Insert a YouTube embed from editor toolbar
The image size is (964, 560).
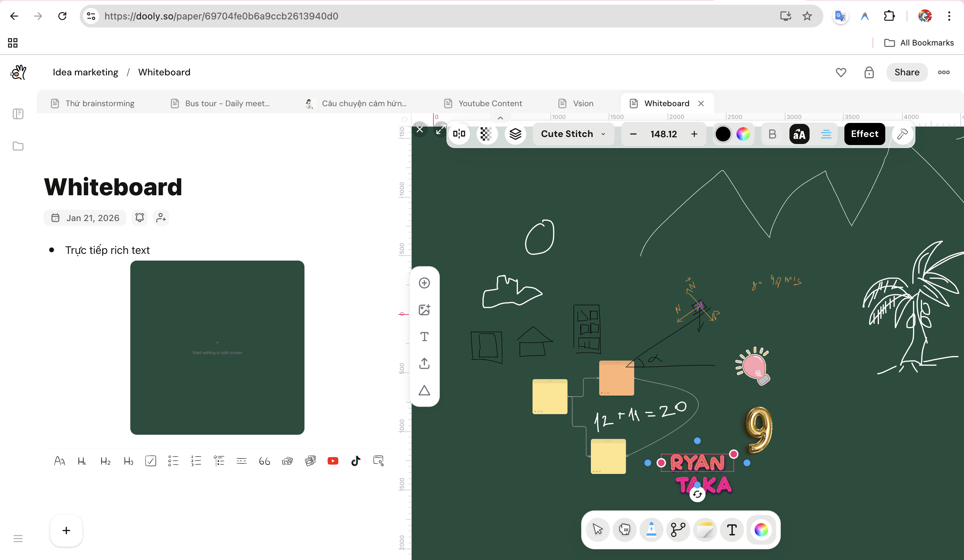click(x=333, y=461)
